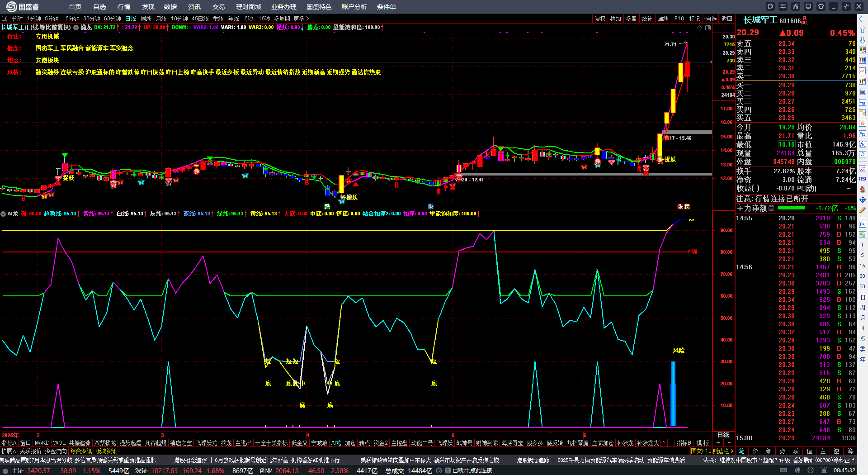
Task: Click the minus zoom button under 日线
Action: [x=729, y=443]
